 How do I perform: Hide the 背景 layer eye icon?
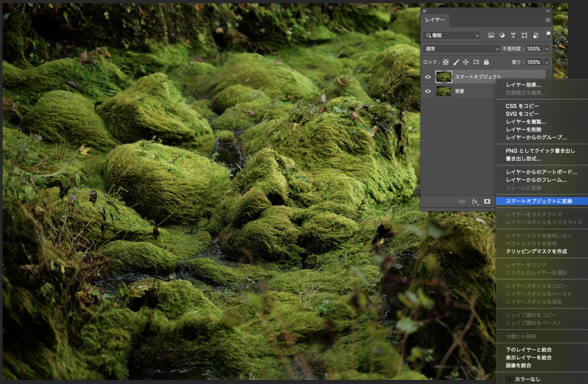pyautogui.click(x=428, y=91)
